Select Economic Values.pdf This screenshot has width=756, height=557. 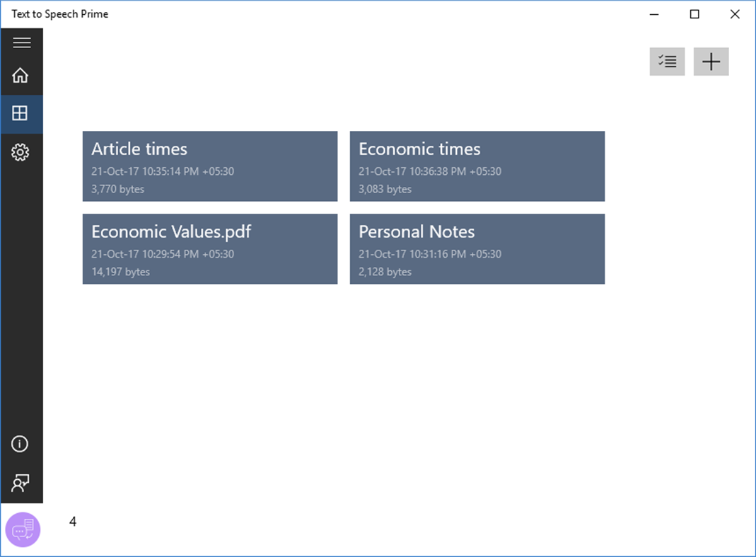[x=210, y=249]
